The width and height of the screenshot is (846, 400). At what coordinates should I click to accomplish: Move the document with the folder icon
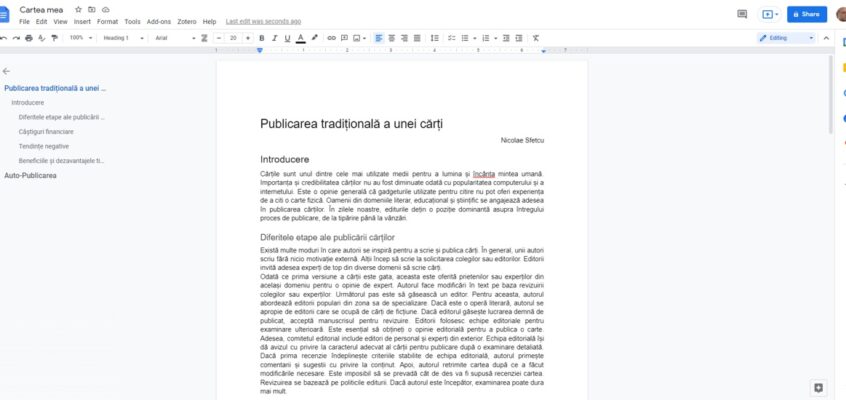pyautogui.click(x=92, y=10)
